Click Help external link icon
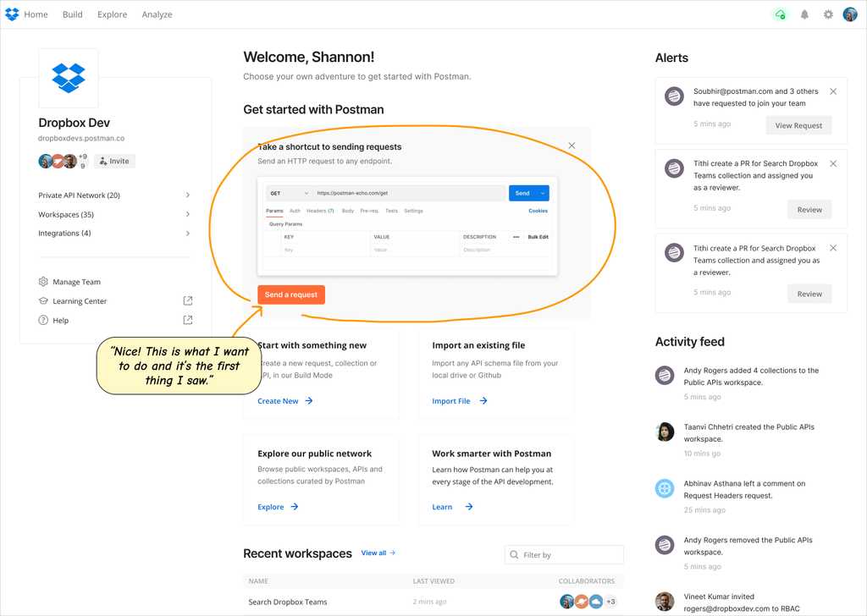Viewport: 867px width, 616px height. [x=187, y=320]
